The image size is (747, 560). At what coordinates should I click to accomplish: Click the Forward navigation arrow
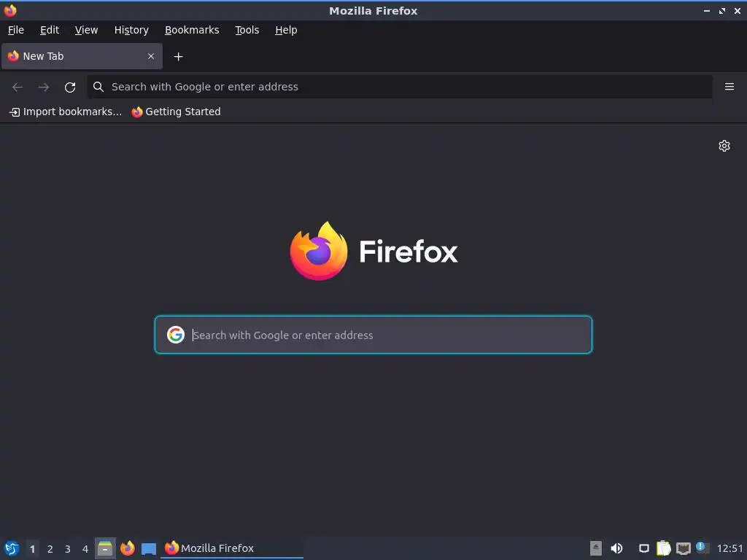tap(44, 87)
